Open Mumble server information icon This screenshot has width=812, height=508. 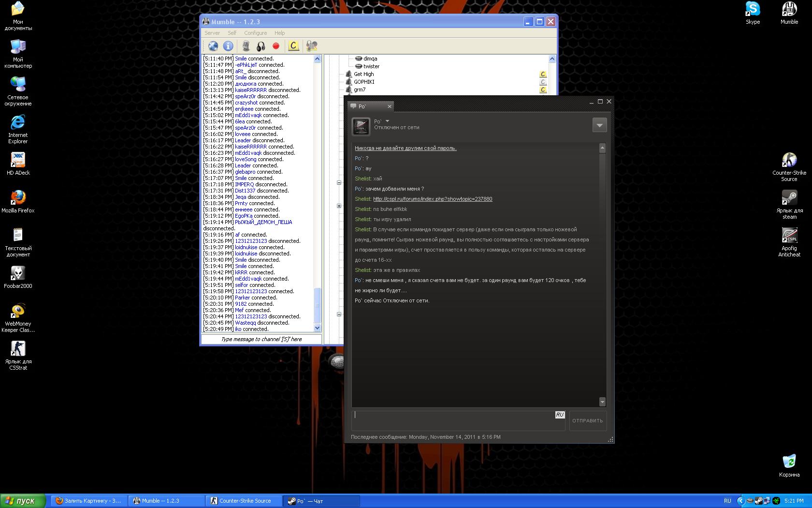coord(228,46)
